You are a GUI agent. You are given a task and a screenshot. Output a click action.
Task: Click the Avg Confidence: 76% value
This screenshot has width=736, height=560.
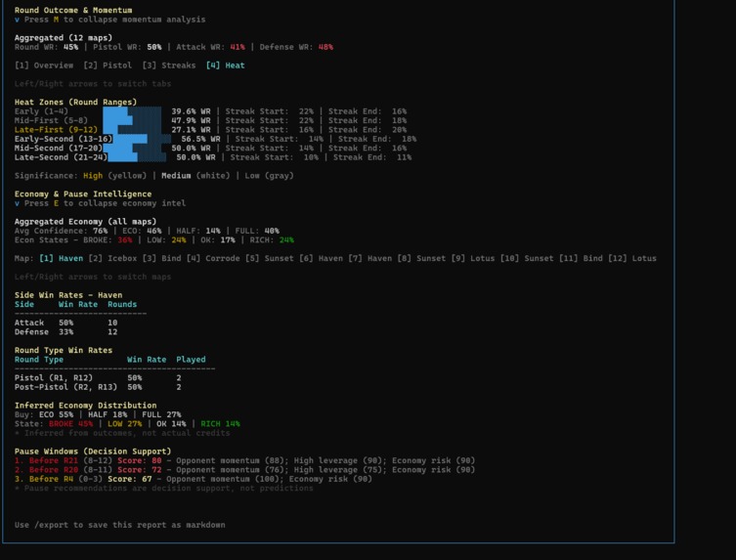click(61, 231)
